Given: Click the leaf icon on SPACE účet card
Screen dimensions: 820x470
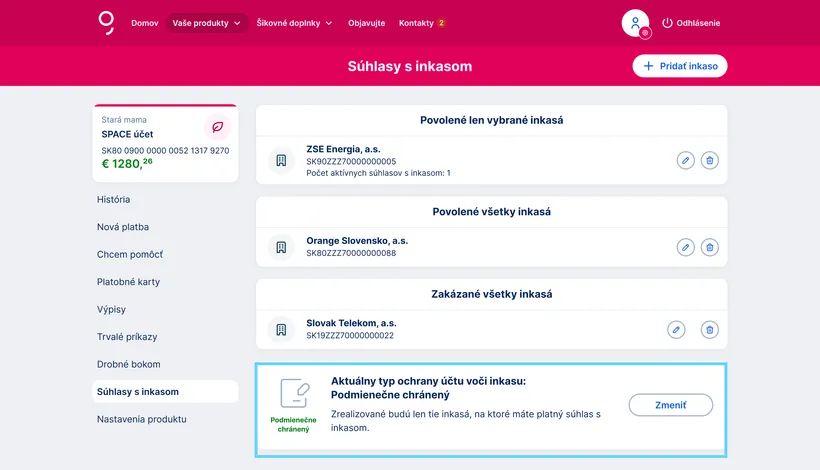Looking at the screenshot, I should coord(217,127).
